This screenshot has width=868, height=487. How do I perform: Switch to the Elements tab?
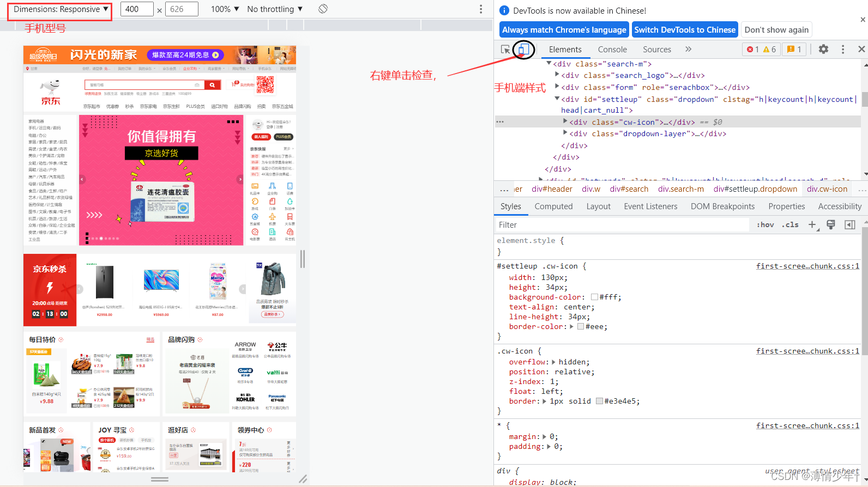(565, 50)
